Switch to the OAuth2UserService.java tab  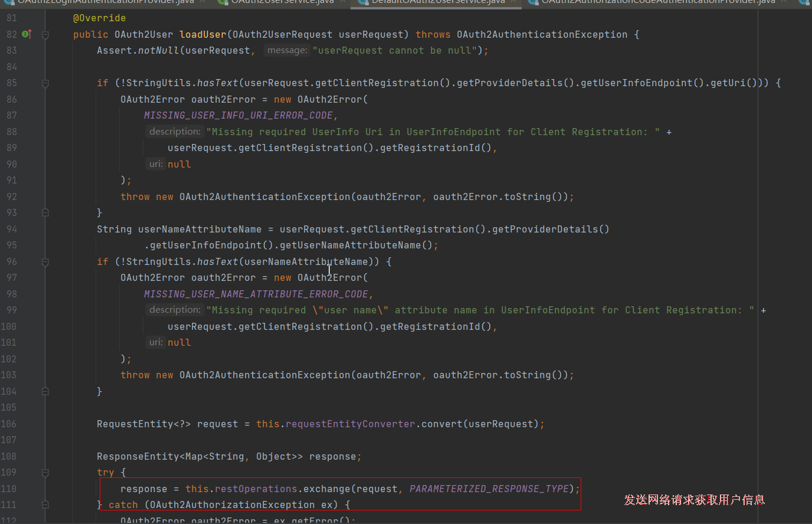pyautogui.click(x=282, y=2)
